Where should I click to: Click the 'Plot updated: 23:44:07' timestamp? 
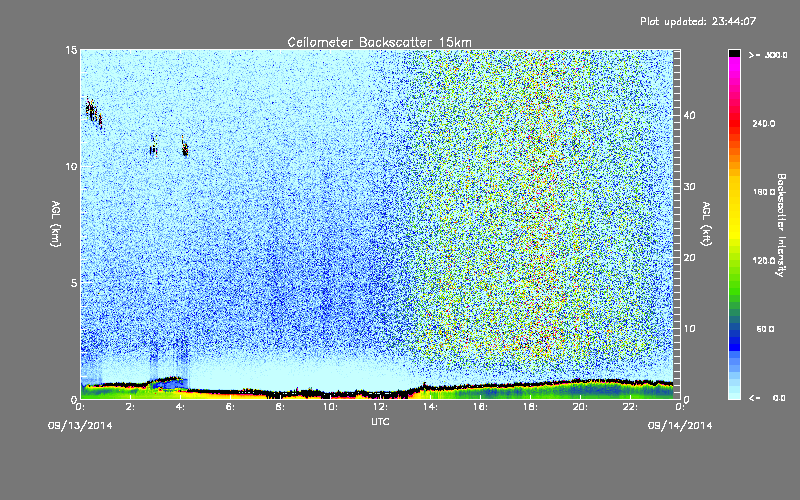click(698, 21)
